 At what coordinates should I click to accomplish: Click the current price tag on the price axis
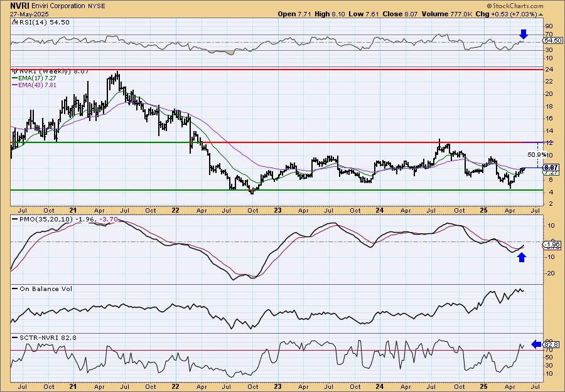pyautogui.click(x=551, y=167)
